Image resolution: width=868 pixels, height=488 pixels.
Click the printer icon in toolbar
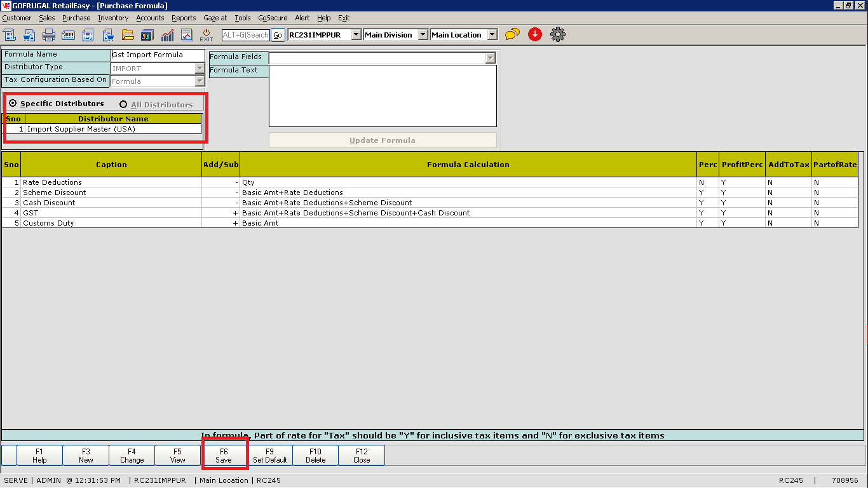pyautogui.click(x=49, y=35)
